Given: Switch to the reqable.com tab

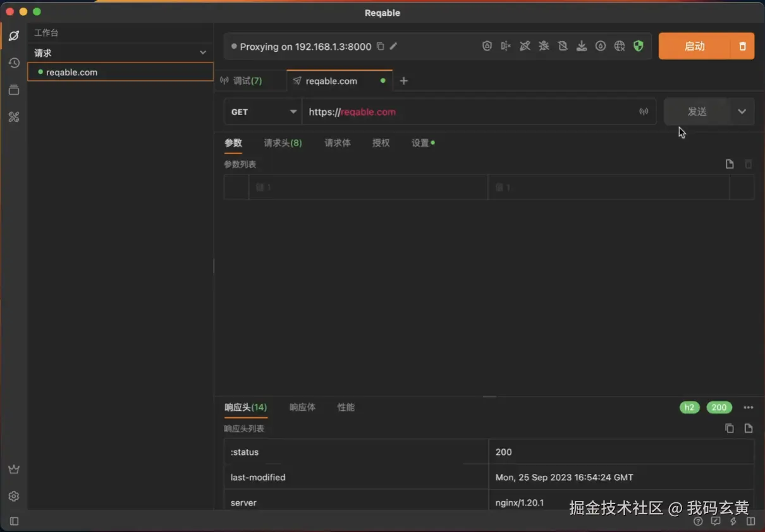Looking at the screenshot, I should (340, 81).
